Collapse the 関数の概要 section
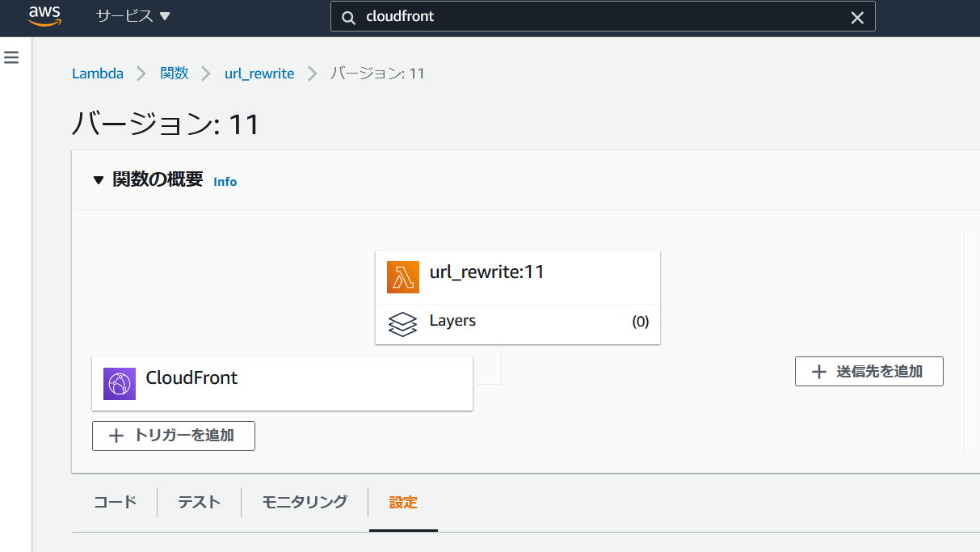 [97, 179]
